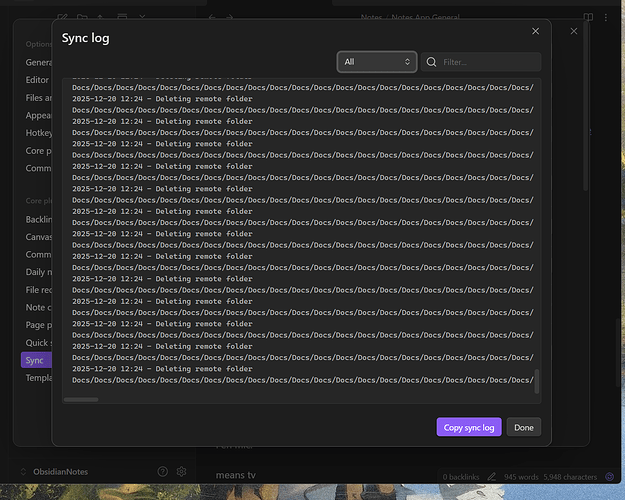Click the pencil edit-mode icon in status bar

tap(493, 476)
